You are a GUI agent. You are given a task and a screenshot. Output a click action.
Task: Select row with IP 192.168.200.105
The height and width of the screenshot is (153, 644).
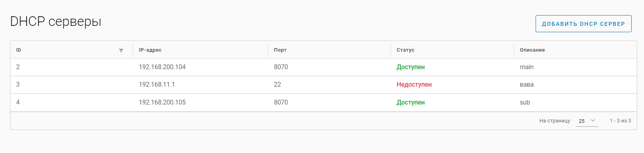tap(324, 103)
